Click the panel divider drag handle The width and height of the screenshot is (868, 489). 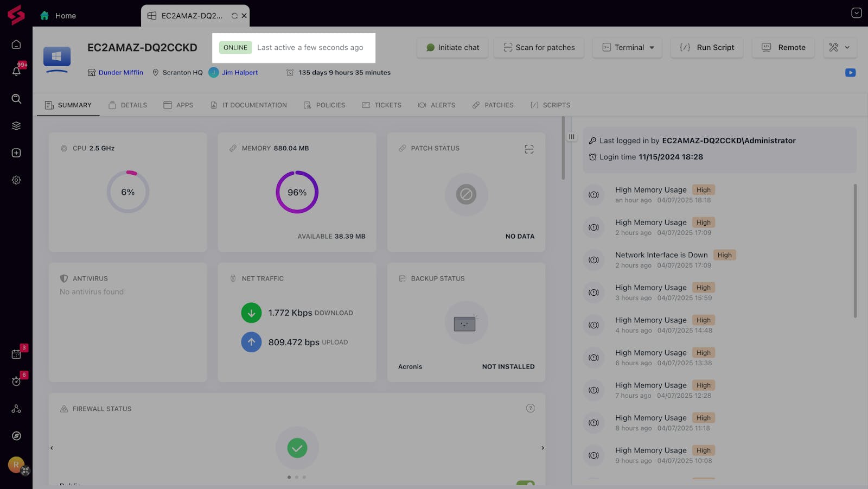point(571,137)
